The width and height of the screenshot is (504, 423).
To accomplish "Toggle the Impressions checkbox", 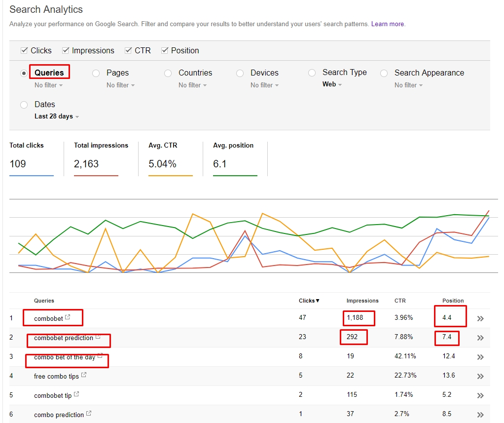I will pos(66,50).
